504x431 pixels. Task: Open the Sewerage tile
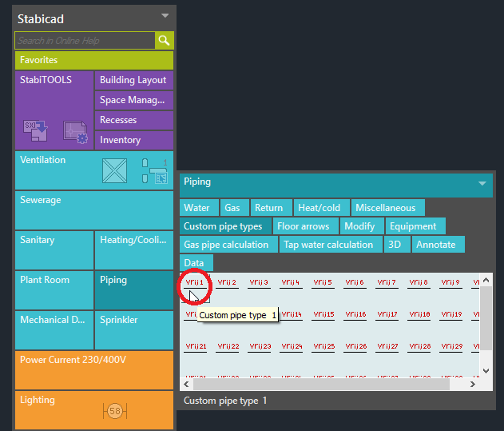pyautogui.click(x=94, y=210)
